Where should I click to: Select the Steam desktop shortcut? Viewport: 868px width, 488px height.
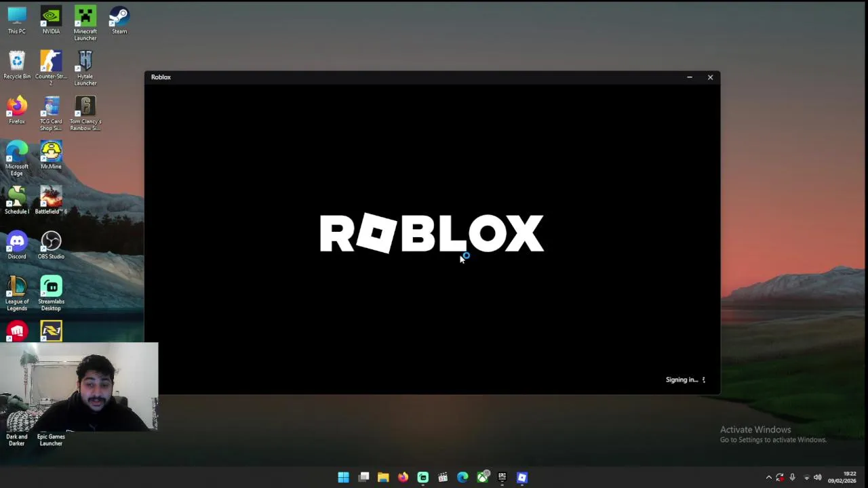119,20
